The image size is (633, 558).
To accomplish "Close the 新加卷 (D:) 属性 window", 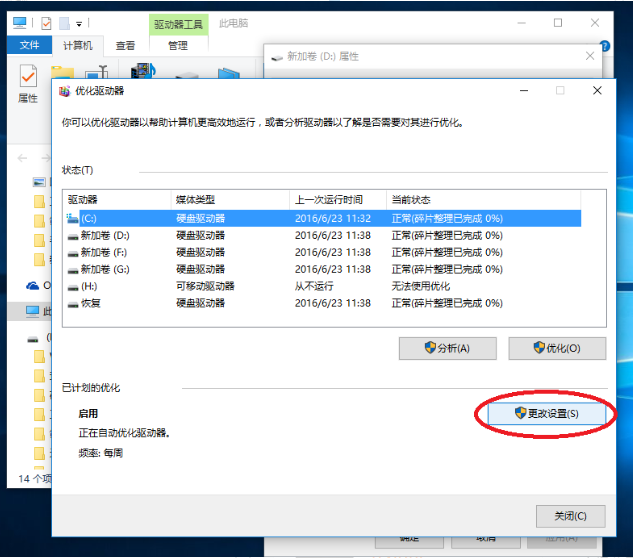I will [590, 56].
